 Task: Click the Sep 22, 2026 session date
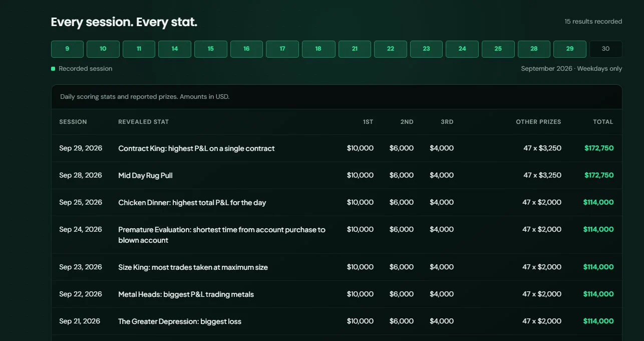coord(81,294)
